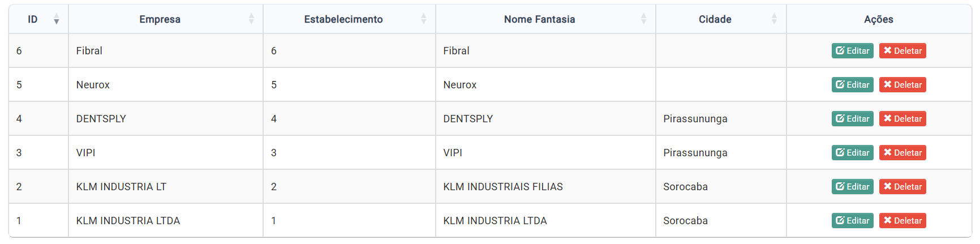Sort the Cidade column using arrows
This screenshot has height=244, width=980.
coord(774,19)
